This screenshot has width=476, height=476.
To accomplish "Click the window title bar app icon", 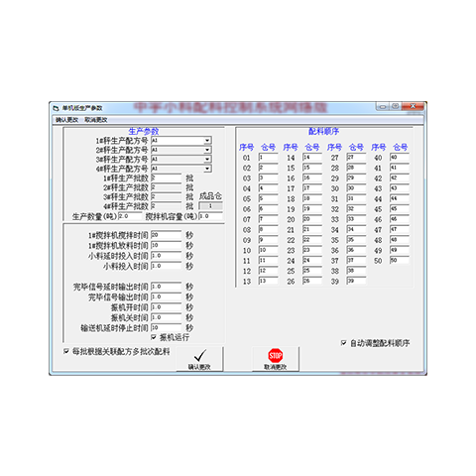I will click(x=56, y=108).
